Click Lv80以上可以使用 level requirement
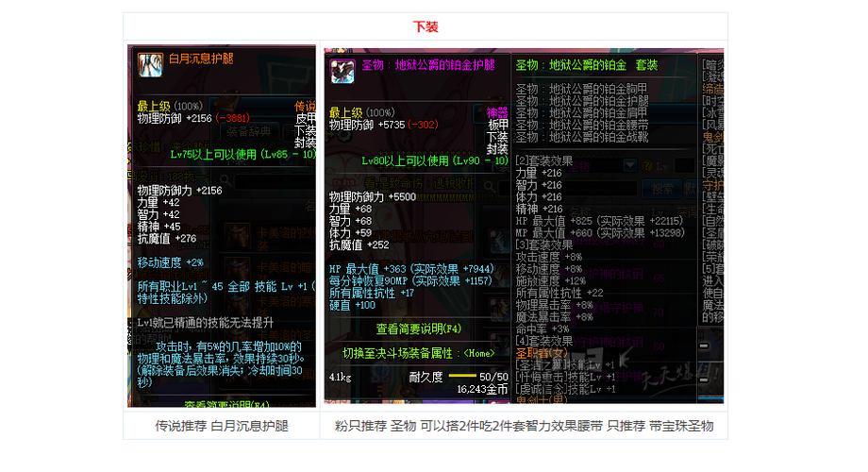The width and height of the screenshot is (868, 472). click(435, 160)
